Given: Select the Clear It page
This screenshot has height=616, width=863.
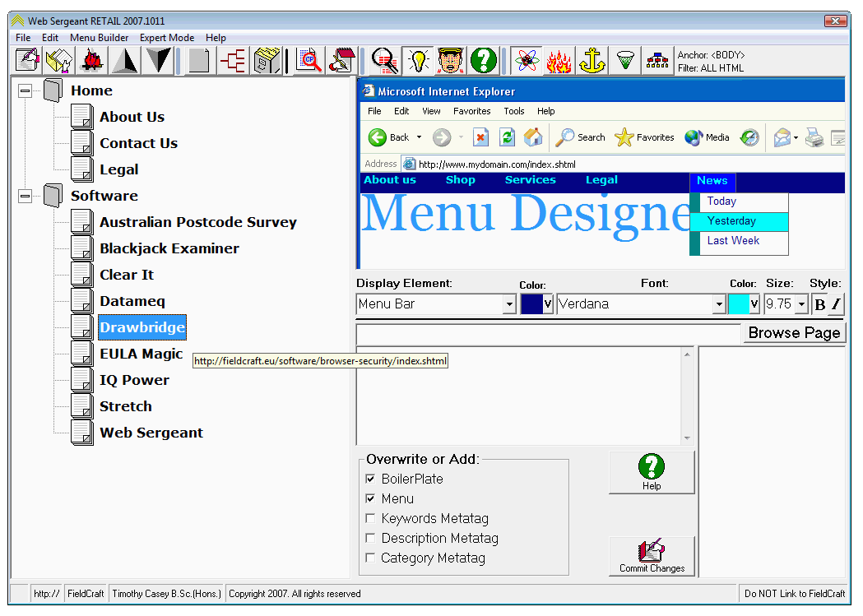Looking at the screenshot, I should tap(127, 275).
